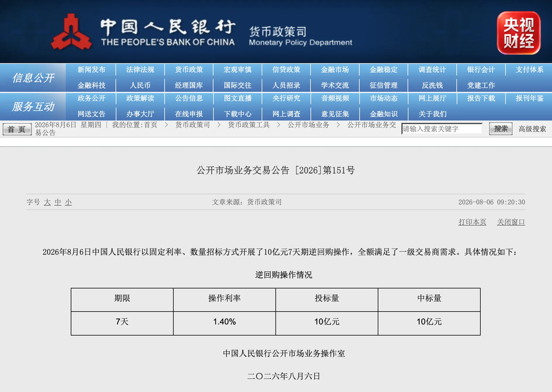Viewport: 552px width, 392px height.
Task: Select 办事大厅 menu entry
Action: pos(140,114)
